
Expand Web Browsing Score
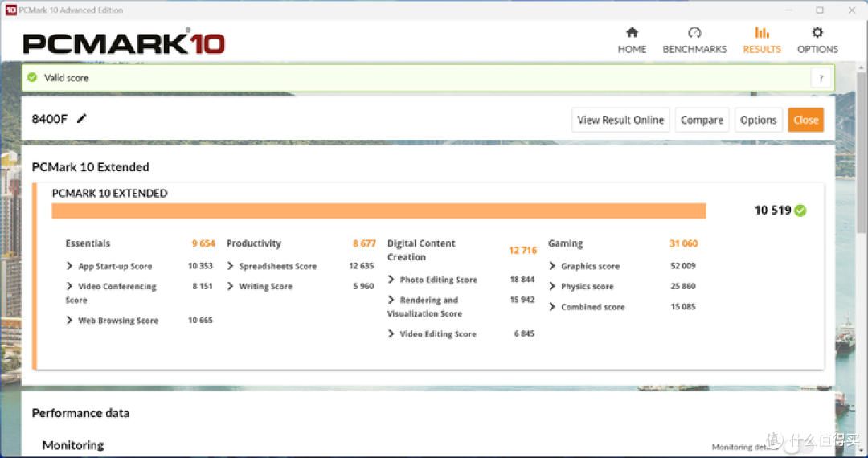[69, 321]
